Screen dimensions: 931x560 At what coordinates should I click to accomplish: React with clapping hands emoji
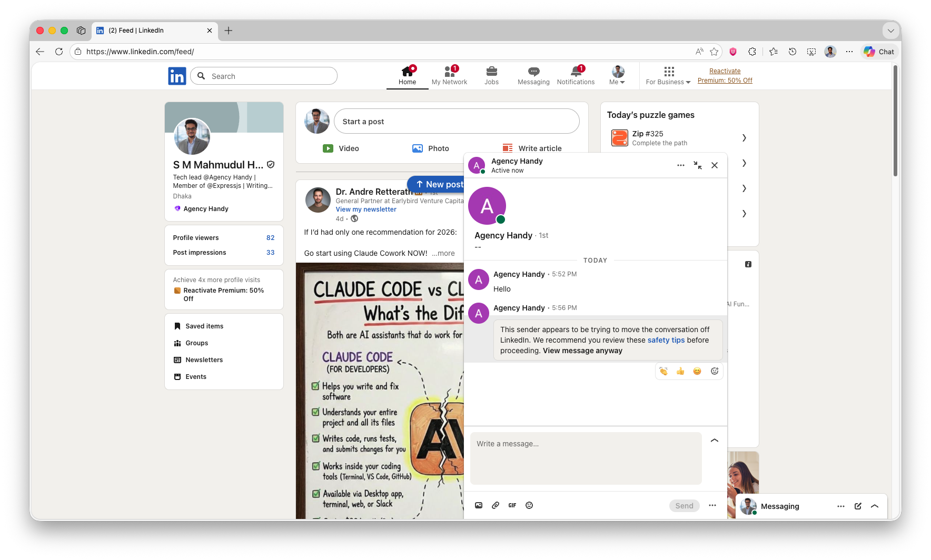click(x=663, y=371)
